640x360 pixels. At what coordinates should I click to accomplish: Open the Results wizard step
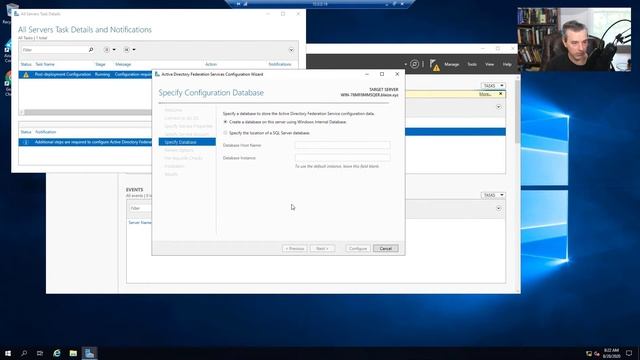[x=171, y=174]
